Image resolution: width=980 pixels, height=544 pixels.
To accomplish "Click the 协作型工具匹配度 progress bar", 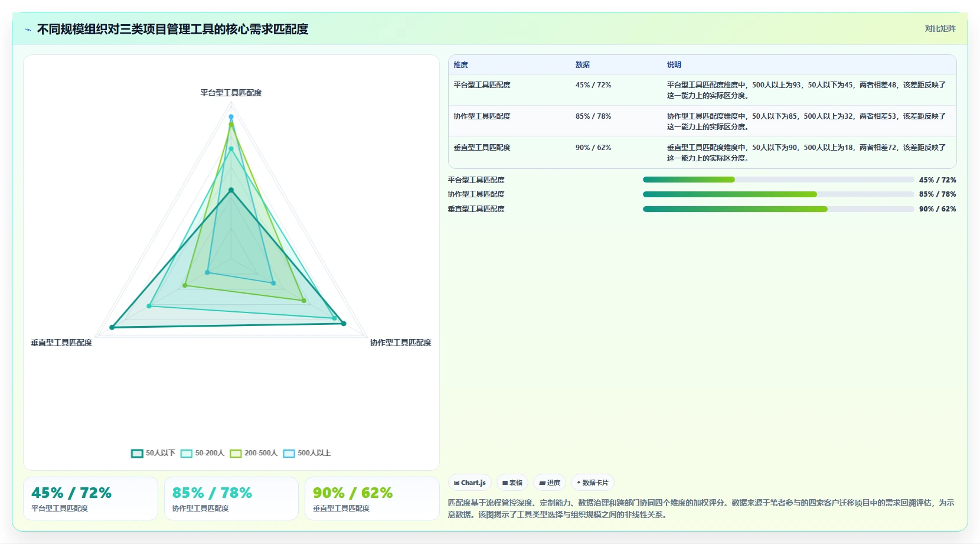I will 778,194.
